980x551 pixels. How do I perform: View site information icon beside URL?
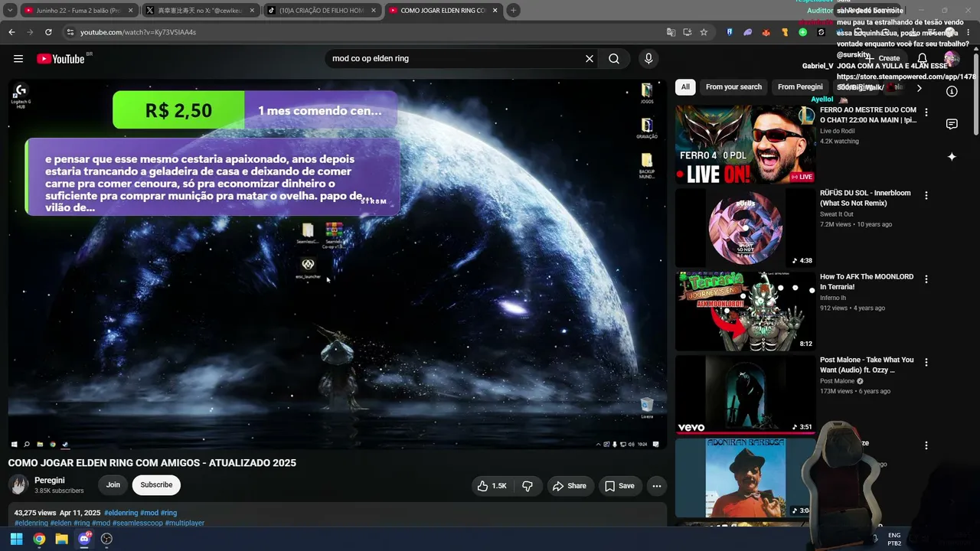point(70,32)
